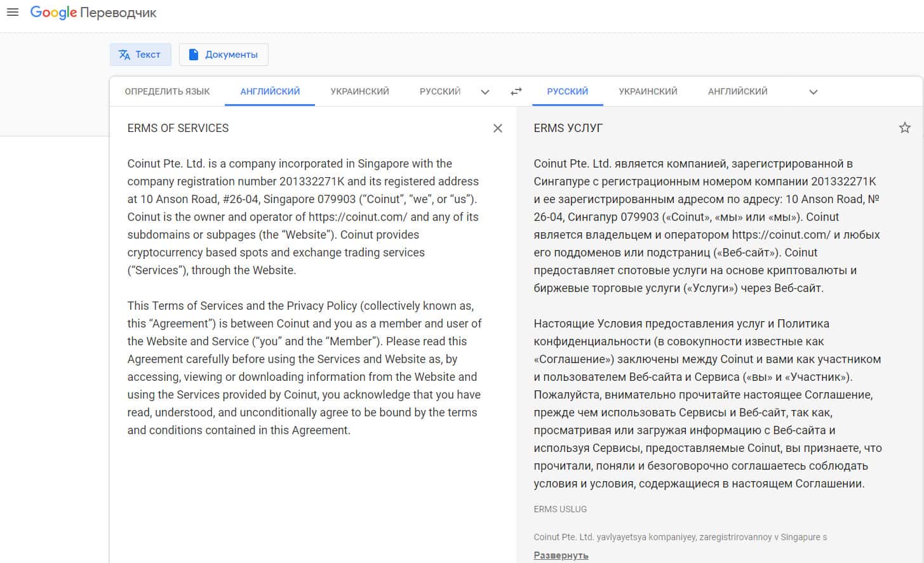Viewport: 924px width, 563px height.
Task: Swap source and target languages
Action: click(516, 91)
